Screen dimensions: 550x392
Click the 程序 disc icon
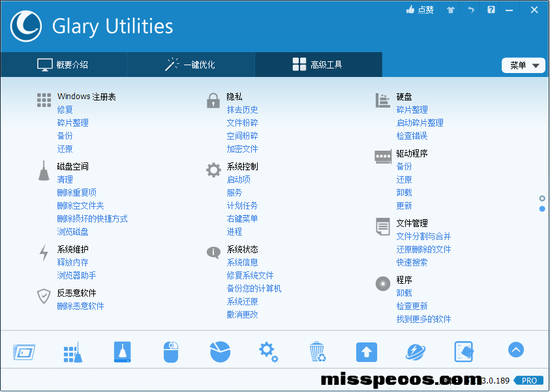(x=383, y=283)
